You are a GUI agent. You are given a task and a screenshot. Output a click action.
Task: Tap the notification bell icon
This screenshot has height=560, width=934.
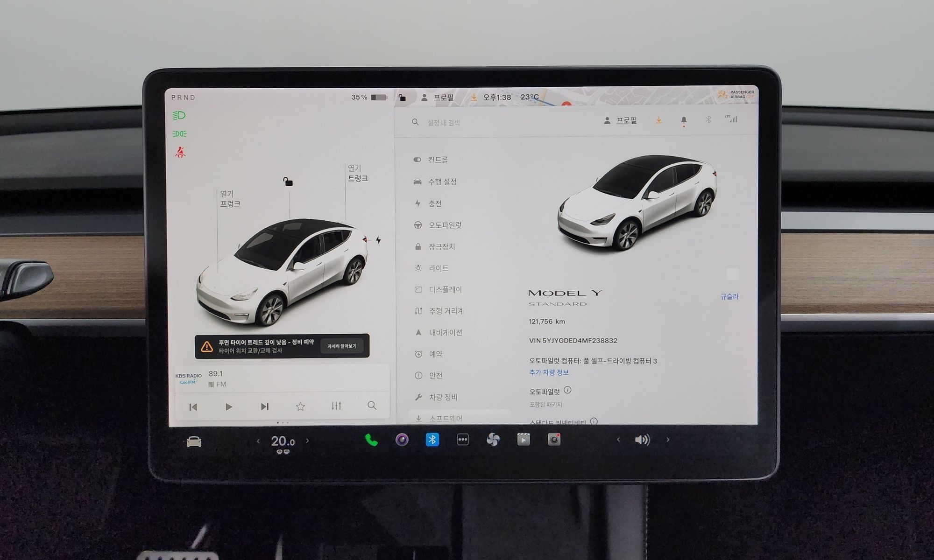tap(684, 120)
